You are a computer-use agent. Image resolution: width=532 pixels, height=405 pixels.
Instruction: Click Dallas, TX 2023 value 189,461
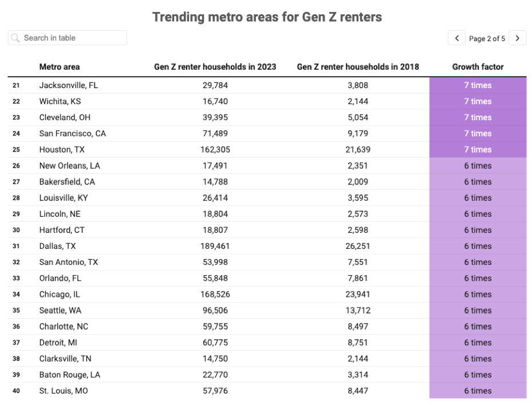tap(215, 246)
